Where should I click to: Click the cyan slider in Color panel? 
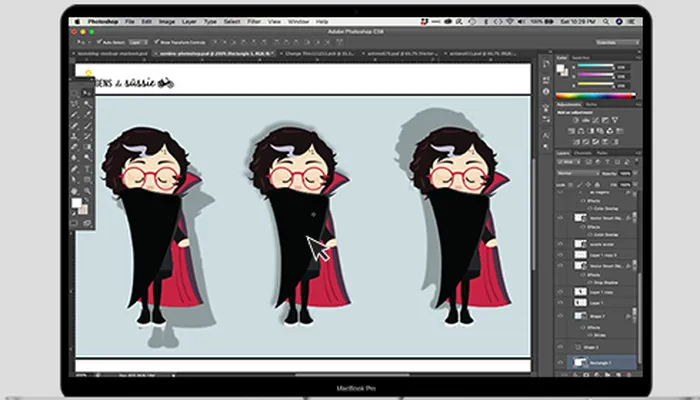pyautogui.click(x=596, y=67)
